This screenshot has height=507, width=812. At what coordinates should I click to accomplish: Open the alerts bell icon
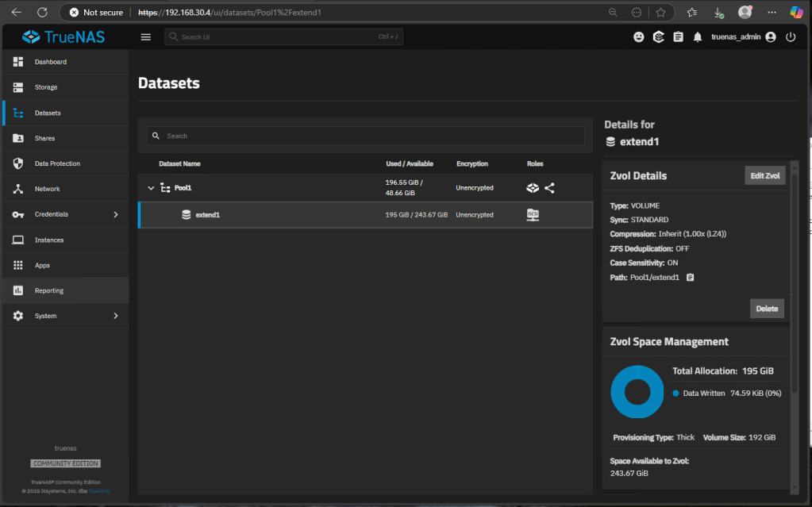tap(698, 37)
